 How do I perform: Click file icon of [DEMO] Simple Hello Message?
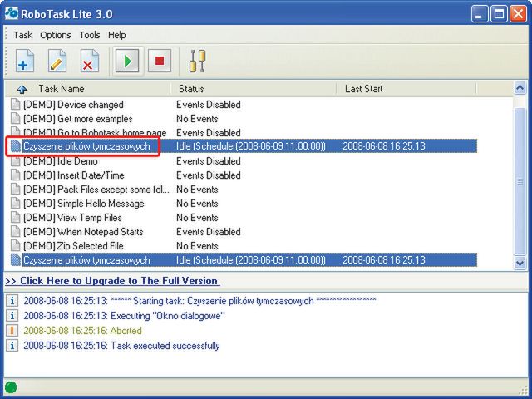point(15,204)
